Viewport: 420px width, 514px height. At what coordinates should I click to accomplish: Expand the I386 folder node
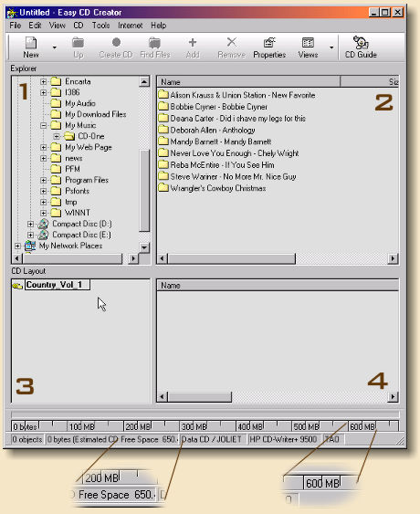43,92
